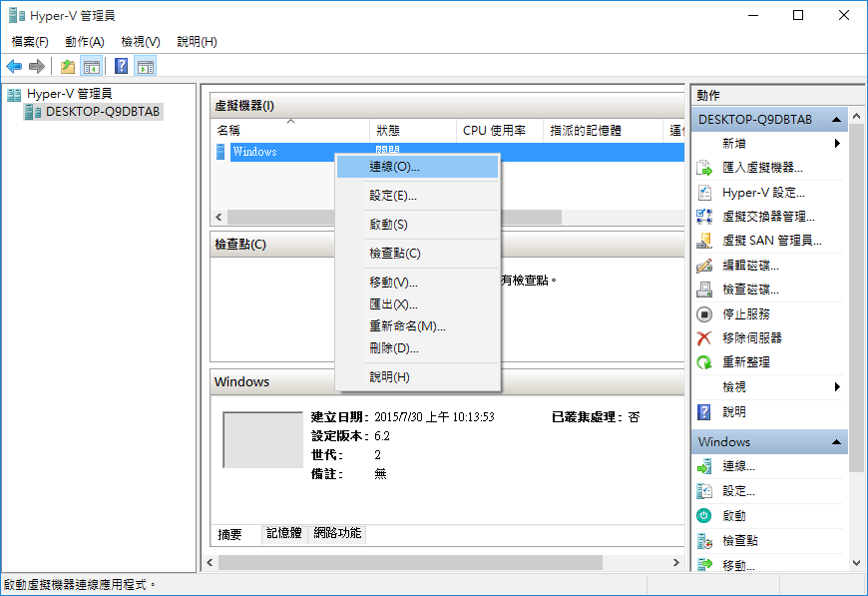Sort by the 名稱 column header

pyautogui.click(x=289, y=131)
